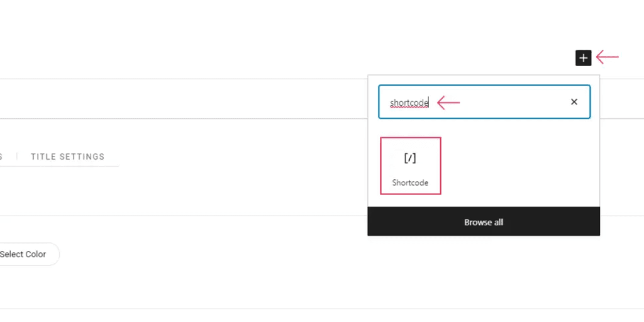Toggle the block inserter plus button
This screenshot has width=644, height=322.
click(584, 58)
